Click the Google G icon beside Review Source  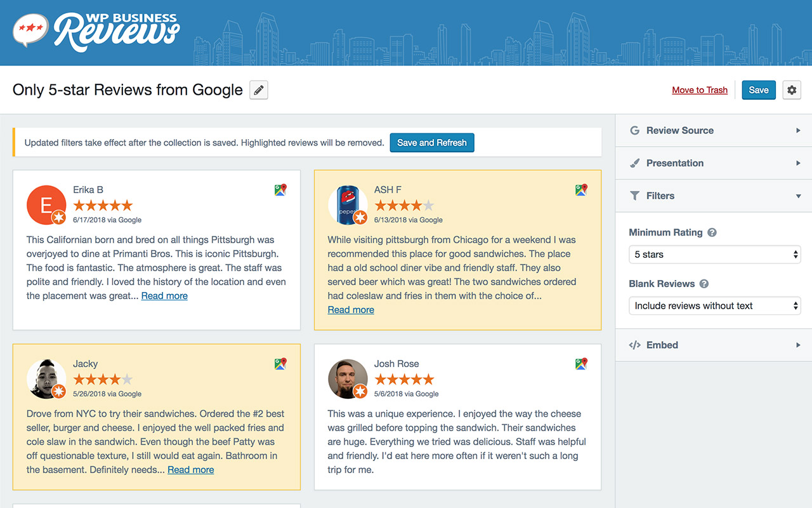click(x=634, y=130)
